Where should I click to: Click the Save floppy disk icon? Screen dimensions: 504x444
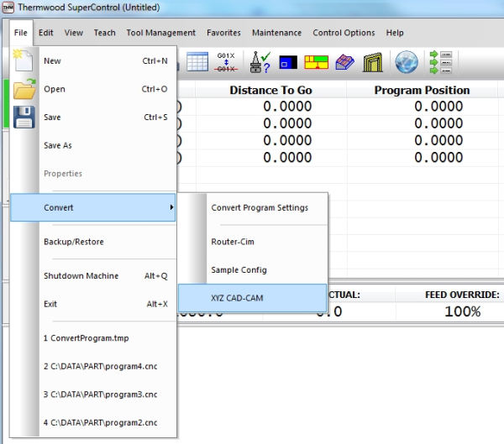(24, 118)
